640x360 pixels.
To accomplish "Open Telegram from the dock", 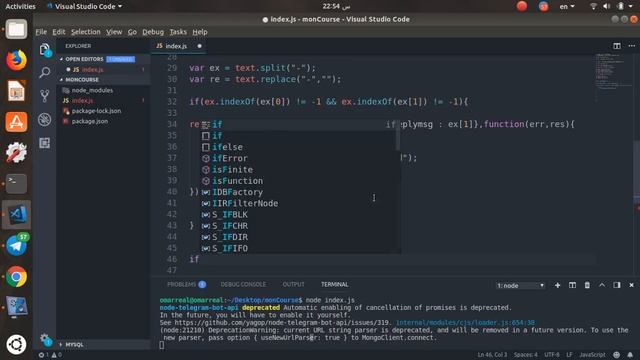I will click(x=16, y=245).
